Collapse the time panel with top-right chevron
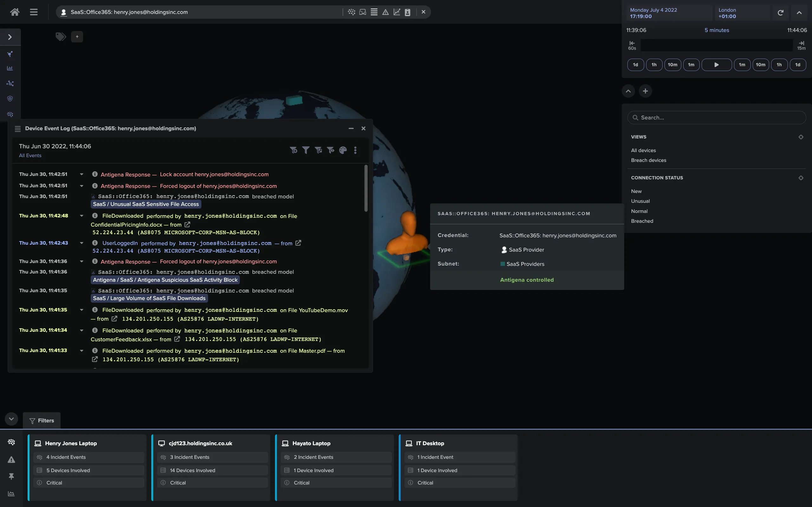 pyautogui.click(x=799, y=13)
